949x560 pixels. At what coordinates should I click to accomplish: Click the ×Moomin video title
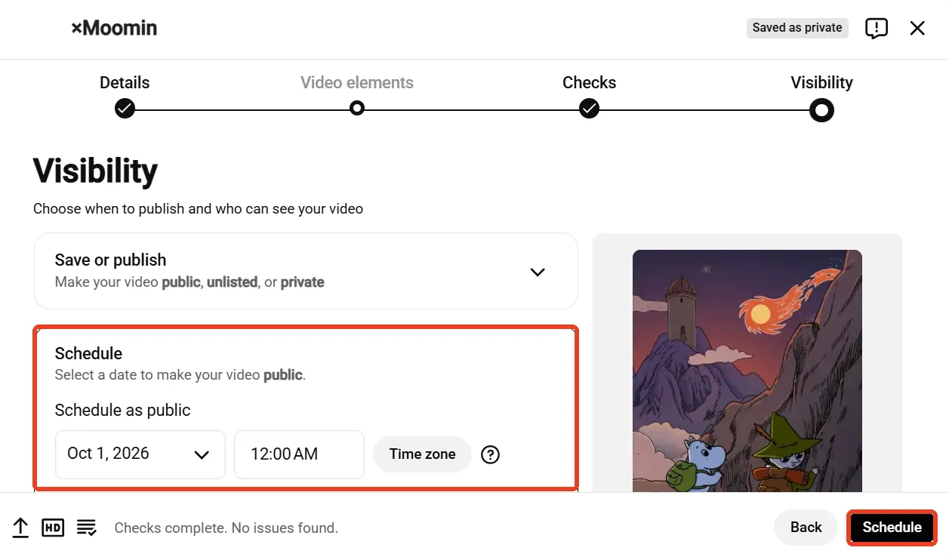coord(114,29)
